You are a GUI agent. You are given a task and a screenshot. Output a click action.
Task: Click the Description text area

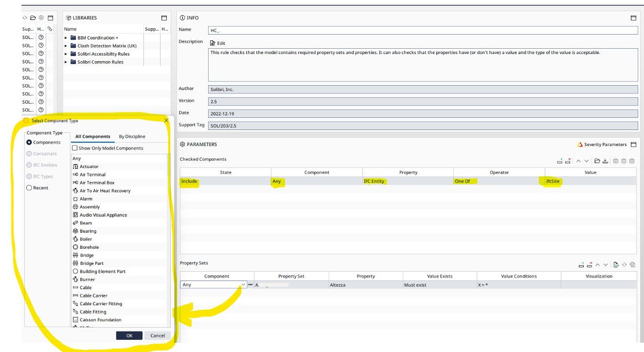423,65
